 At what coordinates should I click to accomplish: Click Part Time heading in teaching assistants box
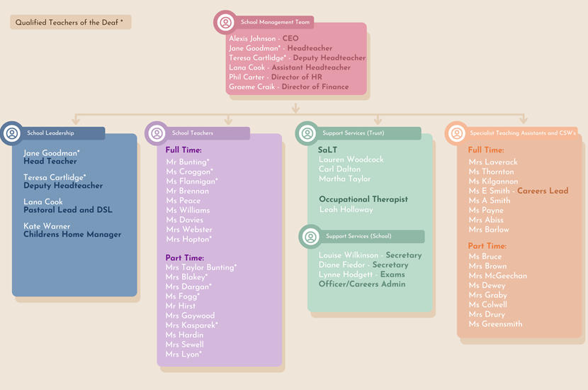(487, 246)
